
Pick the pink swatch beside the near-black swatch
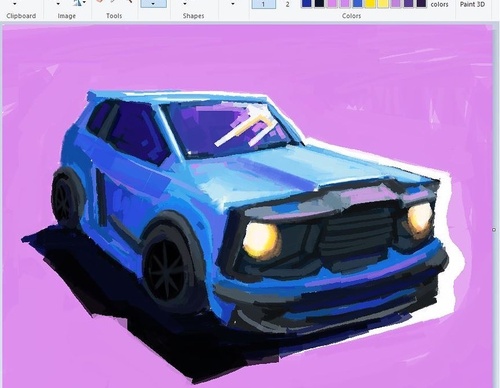[x=332, y=3]
